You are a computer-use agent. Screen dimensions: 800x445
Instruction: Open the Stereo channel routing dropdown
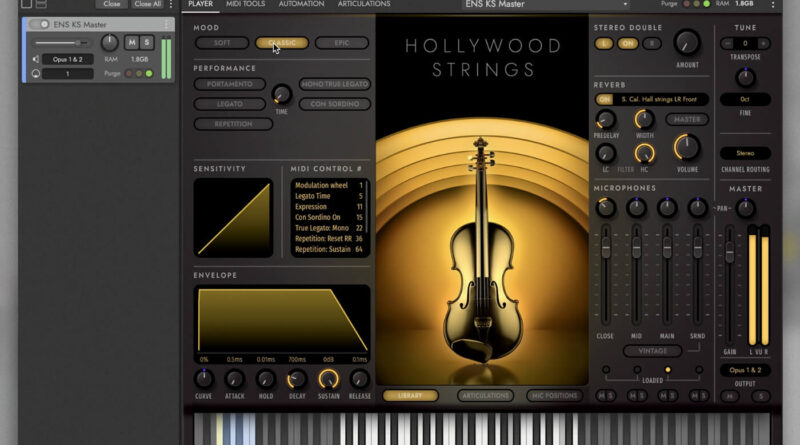point(745,153)
